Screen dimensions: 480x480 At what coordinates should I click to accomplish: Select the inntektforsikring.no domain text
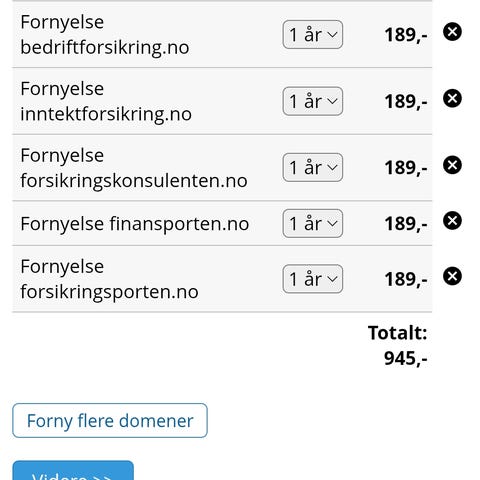tap(106, 114)
